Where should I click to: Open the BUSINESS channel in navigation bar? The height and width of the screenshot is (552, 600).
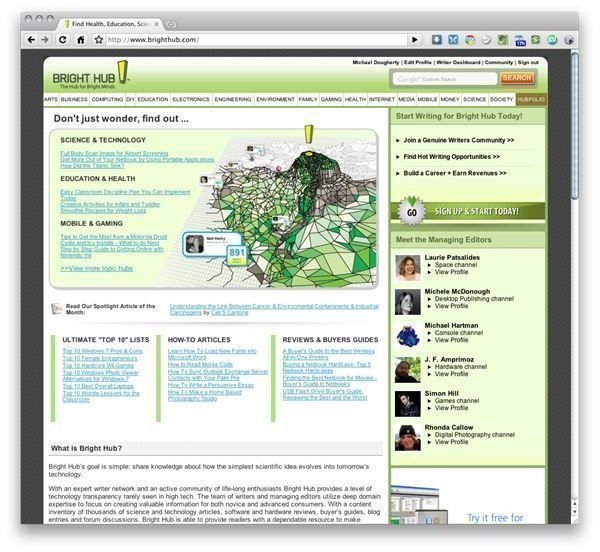(x=74, y=99)
